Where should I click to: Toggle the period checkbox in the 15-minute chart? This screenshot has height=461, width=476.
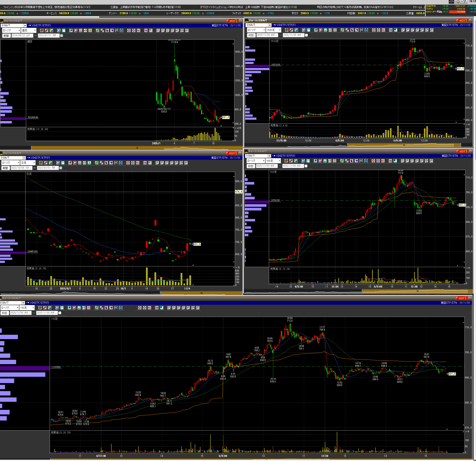pyautogui.click(x=307, y=35)
